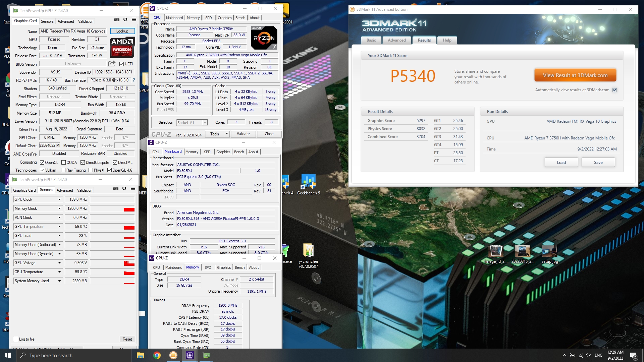Image resolution: width=644 pixels, height=362 pixels.
Task: Open the Geekbench 5 desktop shortcut
Action: click(x=308, y=185)
